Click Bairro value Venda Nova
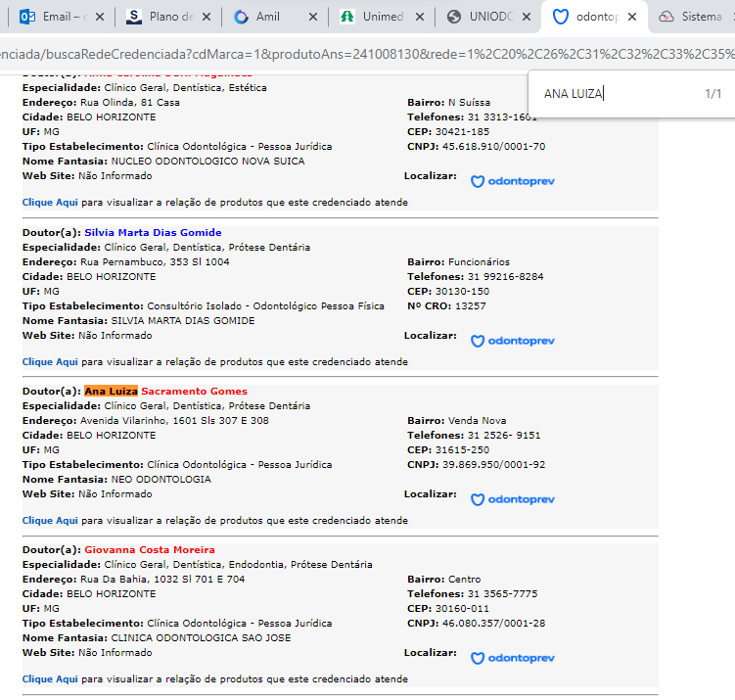Viewport: 735px width, 700px height. click(x=478, y=421)
